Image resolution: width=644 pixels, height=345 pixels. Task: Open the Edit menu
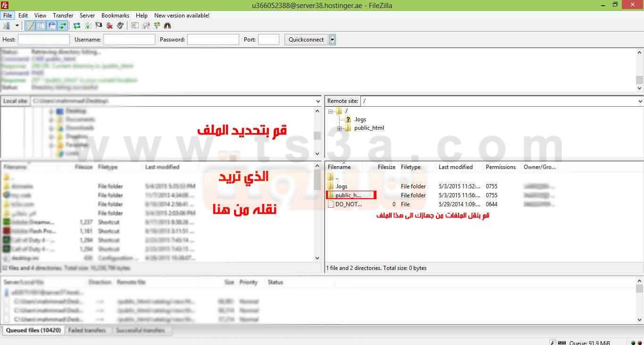tap(23, 16)
